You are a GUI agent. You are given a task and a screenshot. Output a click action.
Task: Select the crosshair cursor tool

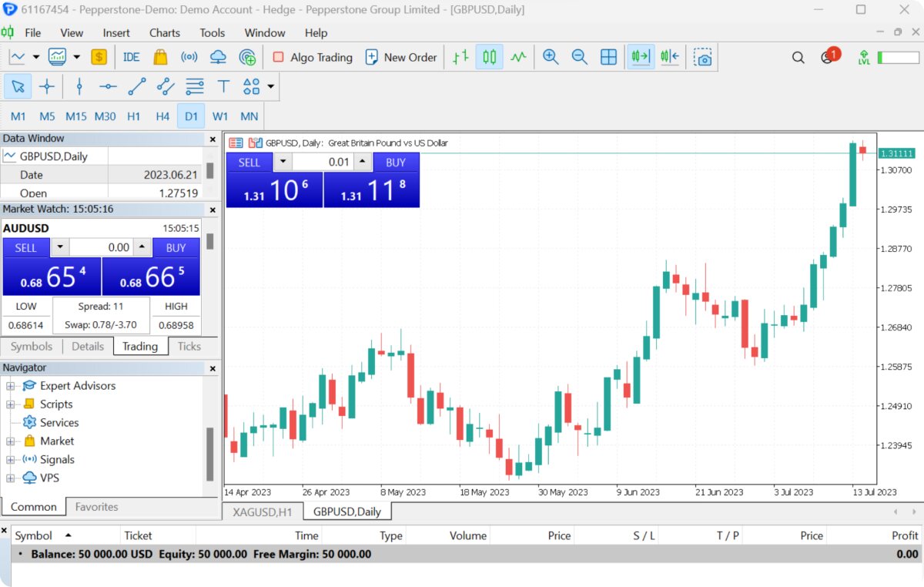[47, 87]
